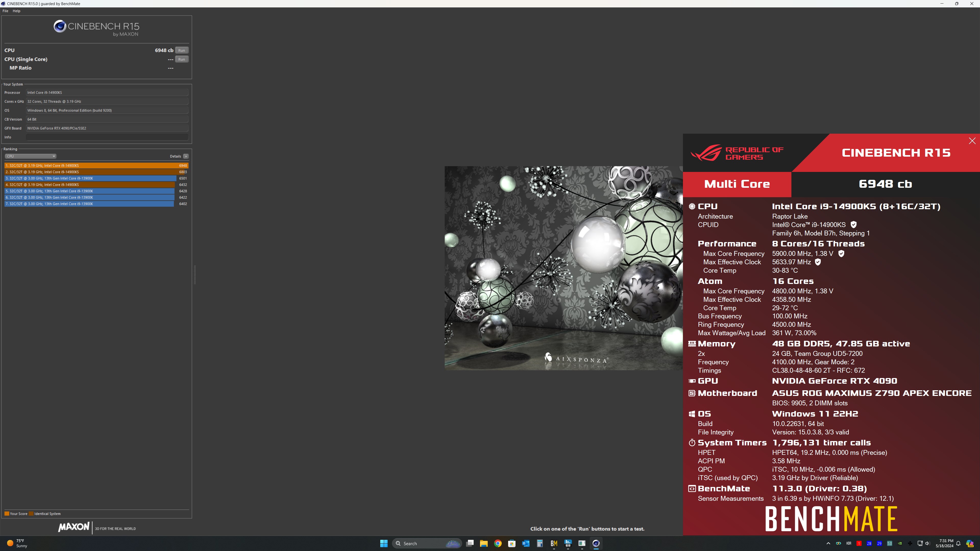This screenshot has width=980, height=551.
Task: Open the Help menu
Action: click(x=16, y=11)
